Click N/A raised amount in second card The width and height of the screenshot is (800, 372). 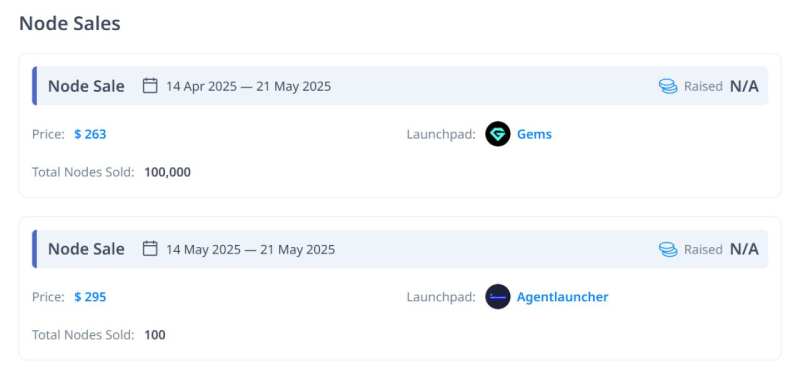point(744,249)
